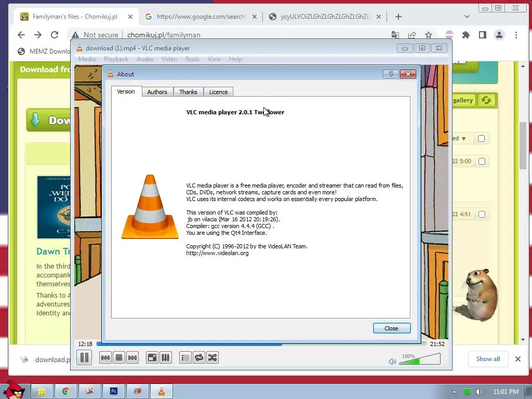This screenshot has height=399, width=532.
Task: Tick the checkbox beside the sort dropdown
Action: [x=481, y=138]
